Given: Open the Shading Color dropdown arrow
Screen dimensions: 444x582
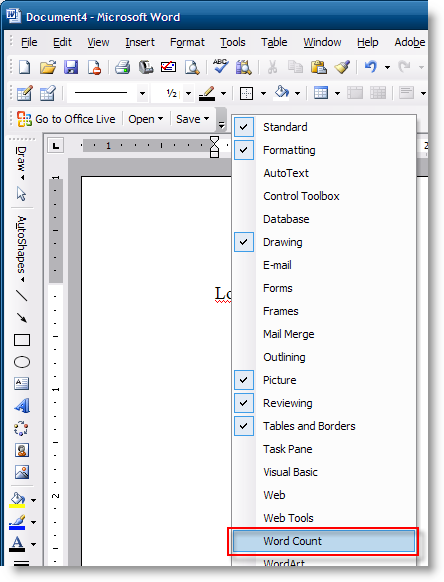Looking at the screenshot, I should [297, 93].
